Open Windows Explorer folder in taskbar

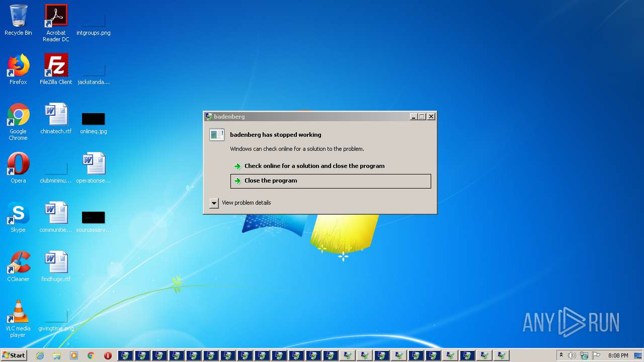(57, 355)
